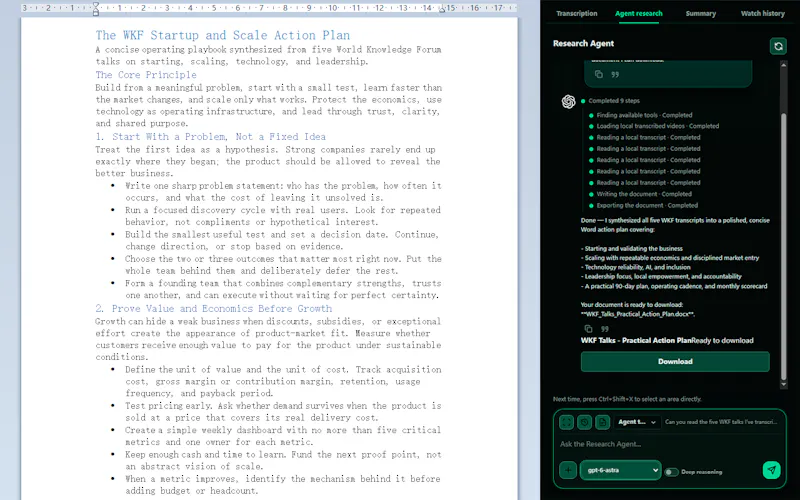Open the Summary tab
The width and height of the screenshot is (800, 500).
tap(701, 14)
